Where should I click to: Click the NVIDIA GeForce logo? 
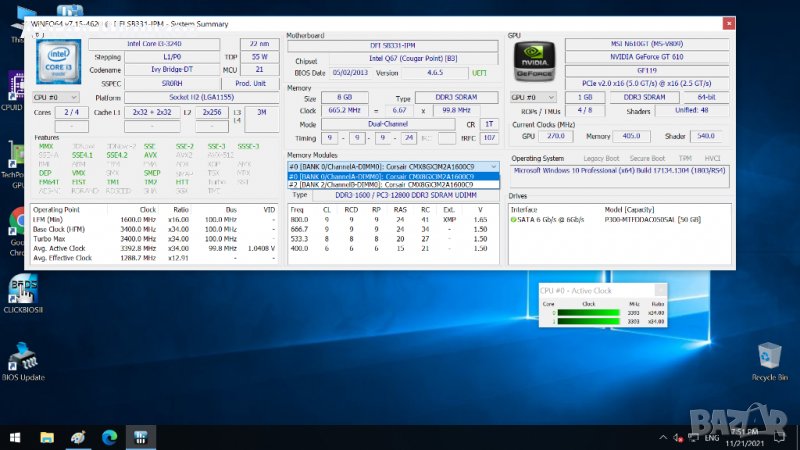533,62
